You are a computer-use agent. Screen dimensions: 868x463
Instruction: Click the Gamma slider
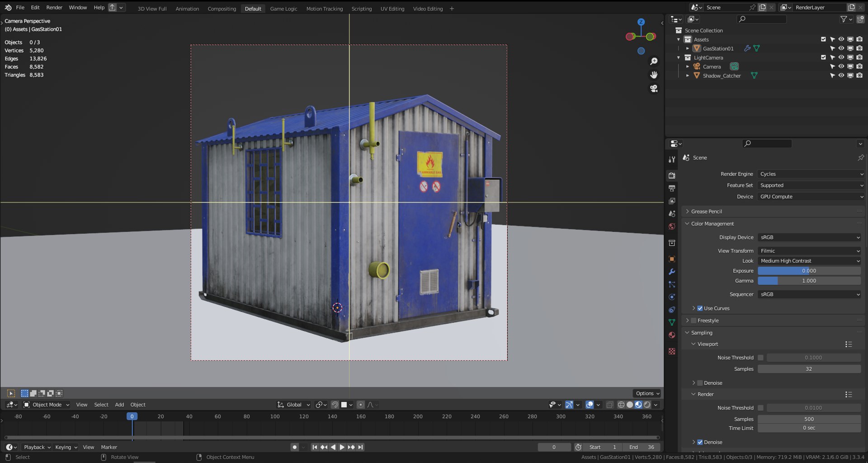tap(809, 281)
